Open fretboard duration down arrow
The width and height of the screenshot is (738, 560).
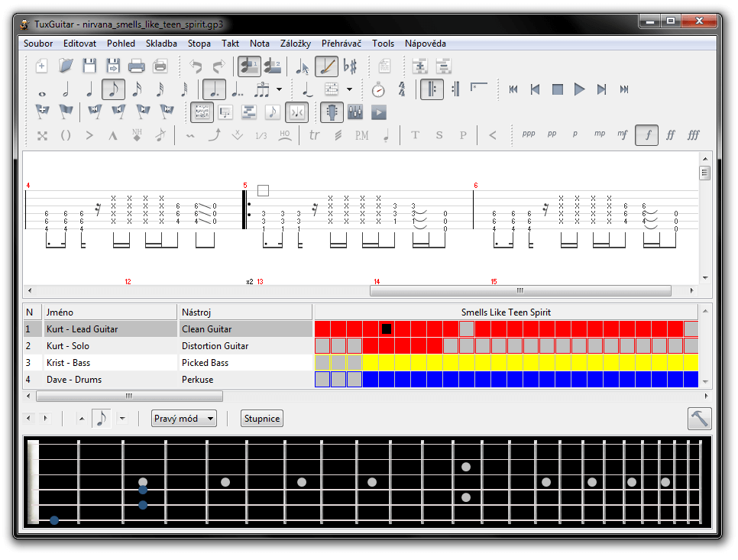[122, 419]
